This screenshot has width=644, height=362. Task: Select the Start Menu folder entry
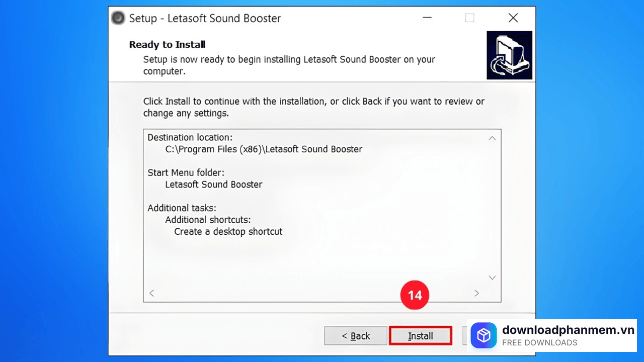(x=186, y=172)
